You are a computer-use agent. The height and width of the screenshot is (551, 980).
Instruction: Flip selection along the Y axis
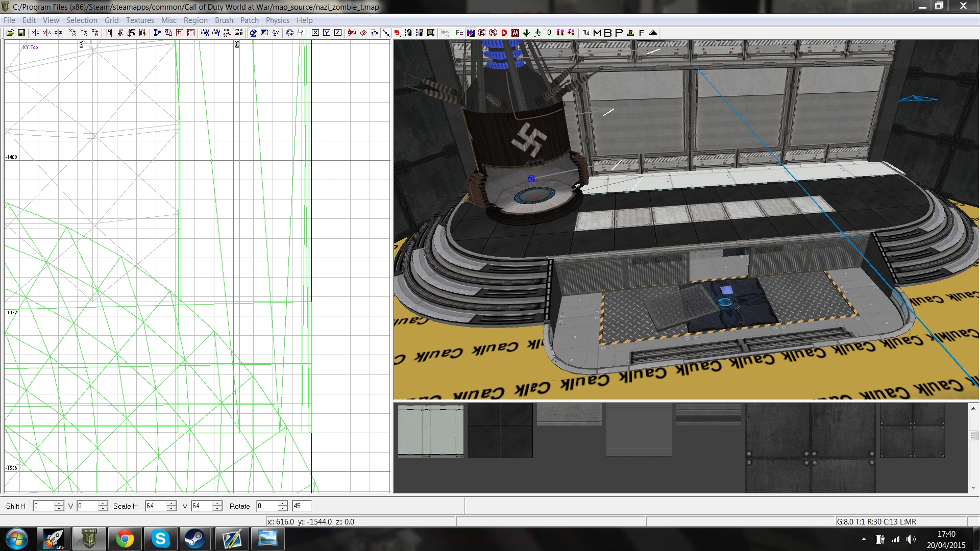tap(47, 33)
